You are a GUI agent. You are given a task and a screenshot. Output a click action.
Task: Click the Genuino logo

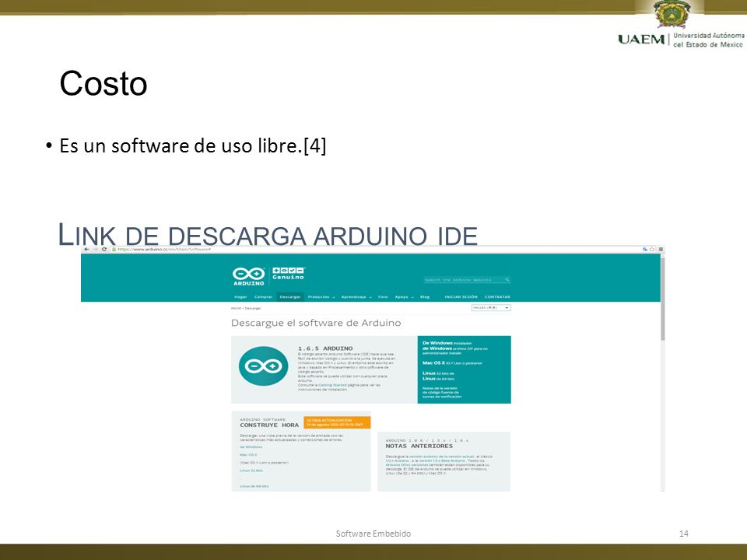(288, 273)
